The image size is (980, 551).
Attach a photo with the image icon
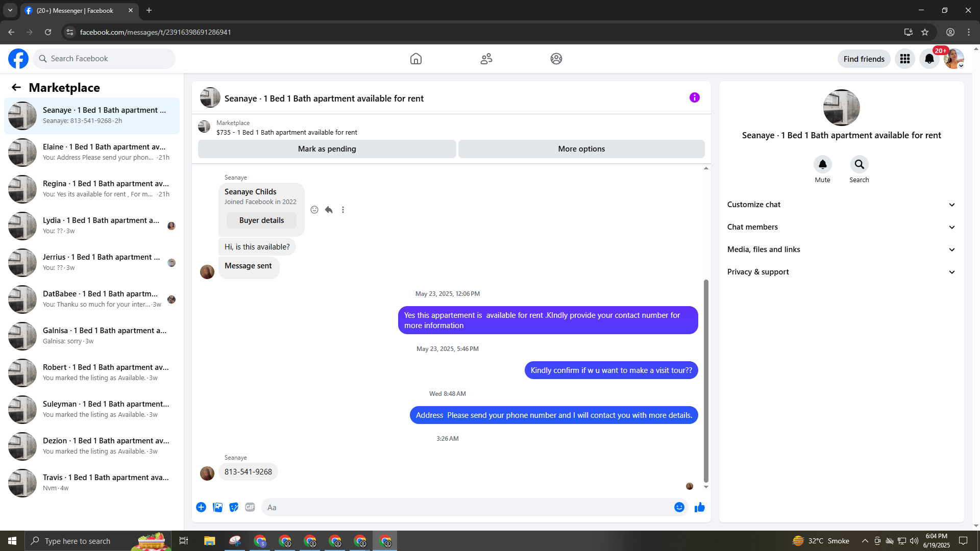(217, 507)
